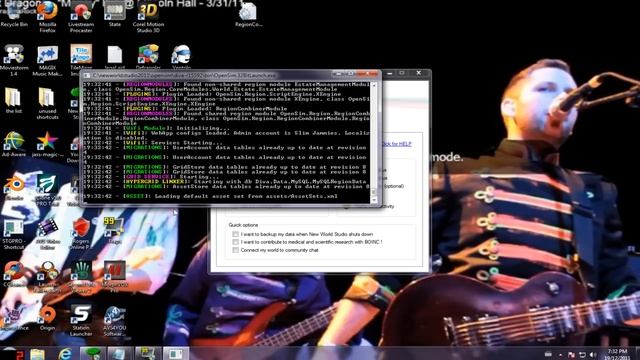This screenshot has width=640, height=360.
Task: Open the Recycle Bin desktop icon
Action: pos(14,13)
